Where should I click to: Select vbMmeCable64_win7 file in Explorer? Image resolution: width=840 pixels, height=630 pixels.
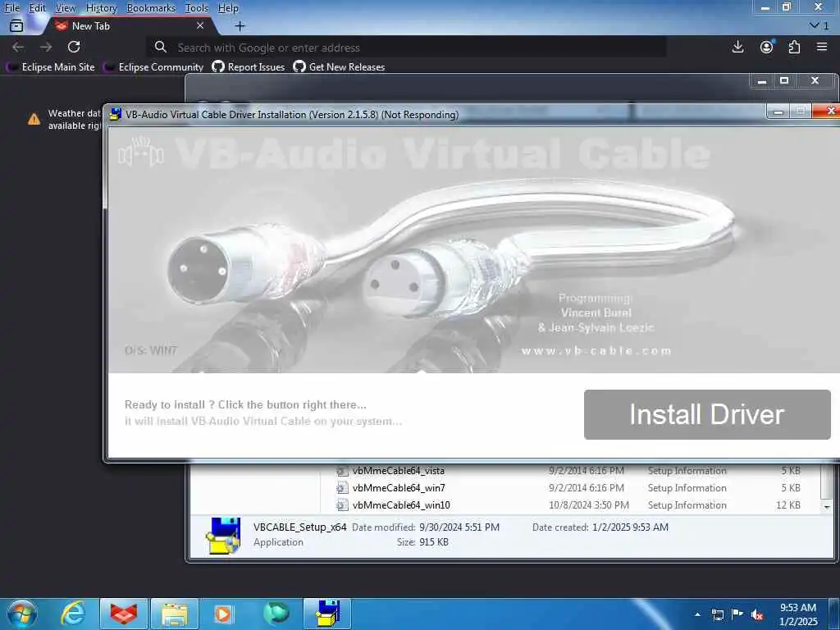coord(399,488)
